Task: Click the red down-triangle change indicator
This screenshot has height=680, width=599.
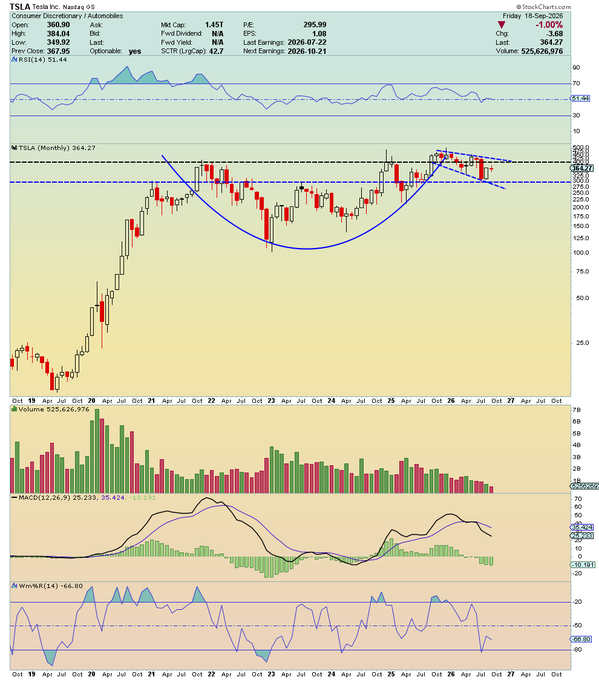Action: click(501, 25)
